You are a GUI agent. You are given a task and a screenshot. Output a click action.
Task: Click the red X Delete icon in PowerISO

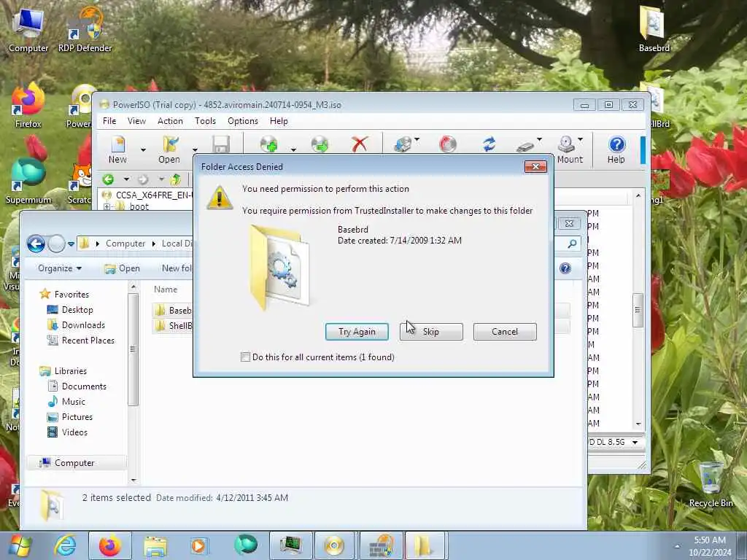(360, 144)
